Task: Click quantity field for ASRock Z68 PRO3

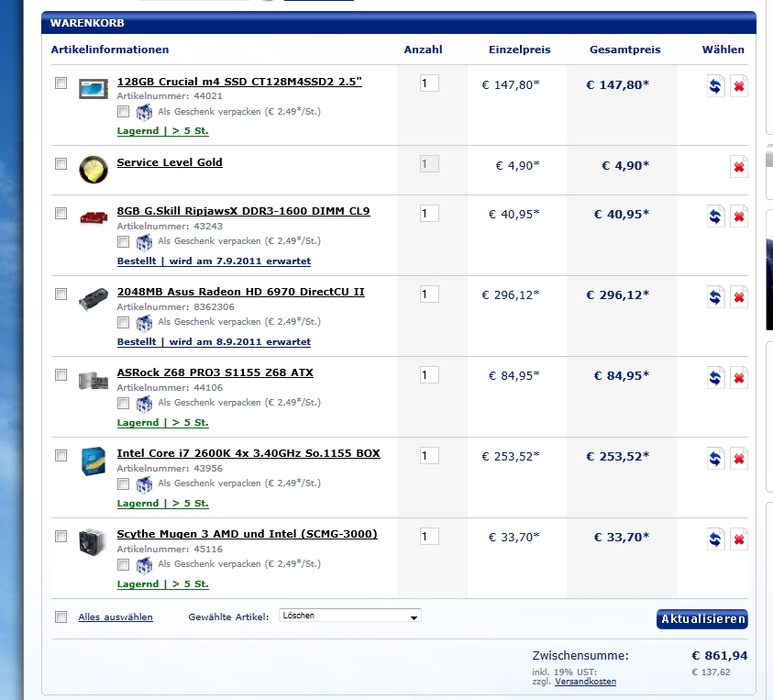Action: [429, 375]
